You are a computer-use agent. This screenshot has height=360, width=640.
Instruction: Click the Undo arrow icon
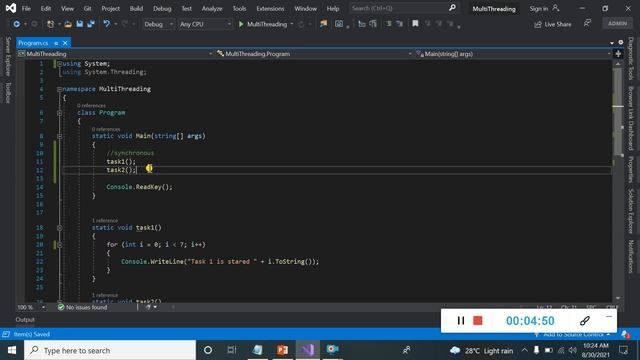107,24
